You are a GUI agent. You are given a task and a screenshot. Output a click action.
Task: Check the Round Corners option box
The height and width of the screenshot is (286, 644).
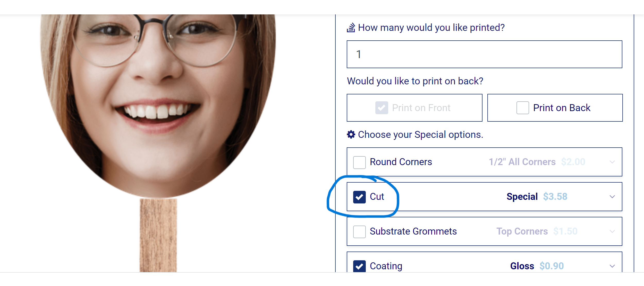click(x=359, y=162)
